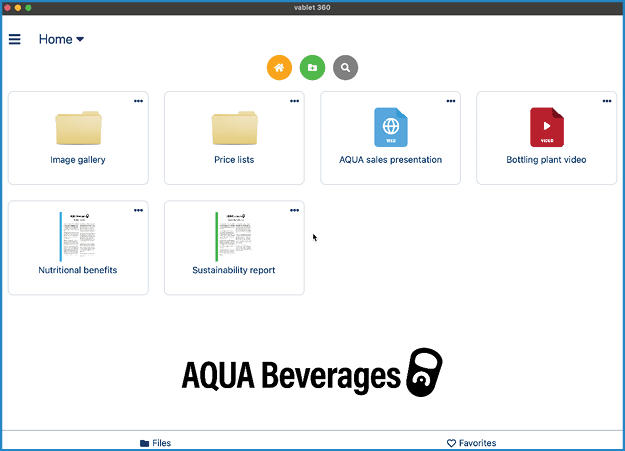The image size is (625, 451).
Task: Open options menu for Bottling plant video
Action: point(607,101)
